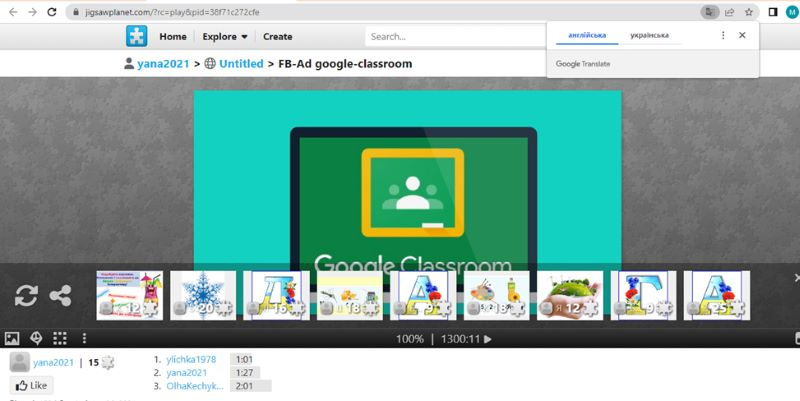Click the FB-Ad google-classroom title

(x=345, y=64)
